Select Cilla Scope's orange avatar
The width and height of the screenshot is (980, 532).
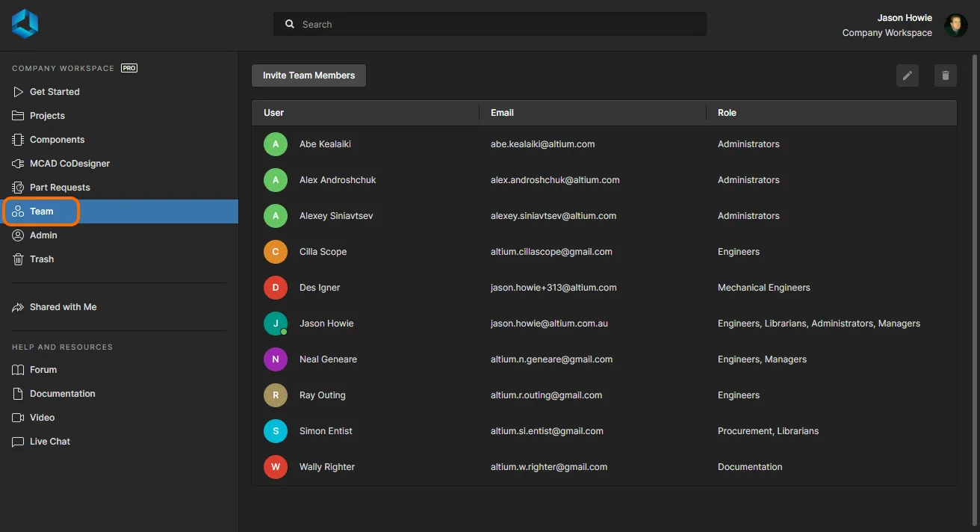point(276,252)
